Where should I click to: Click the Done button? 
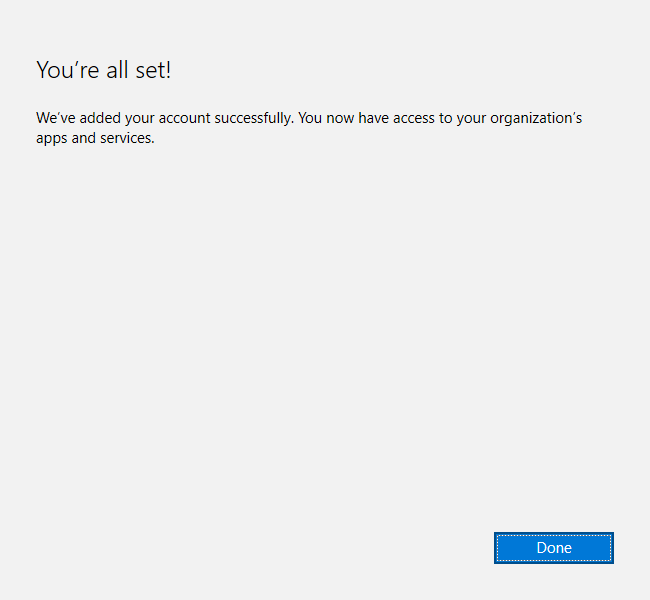pyautogui.click(x=553, y=548)
